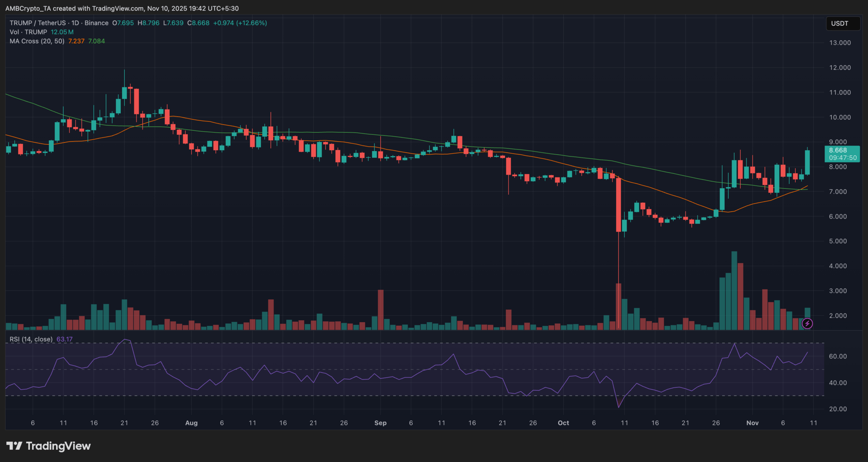Click the "13.000" price axis label
Image resolution: width=868 pixels, height=462 pixels.
(840, 43)
